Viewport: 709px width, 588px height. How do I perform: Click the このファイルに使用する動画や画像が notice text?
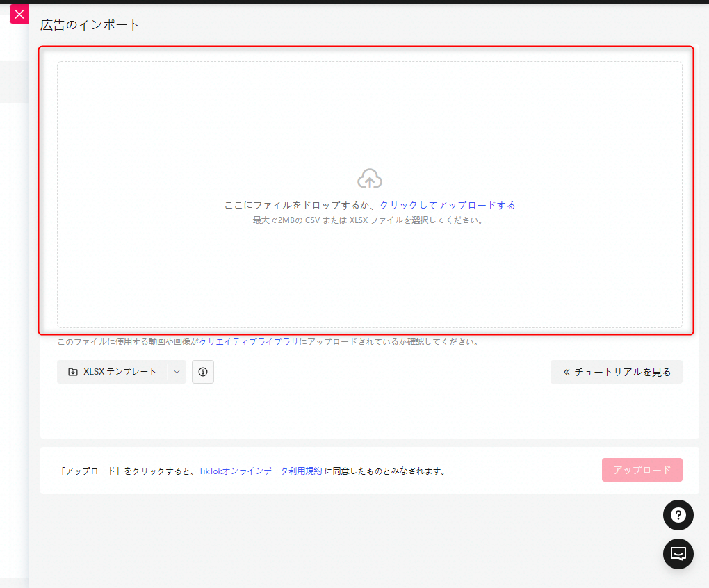pos(128,342)
